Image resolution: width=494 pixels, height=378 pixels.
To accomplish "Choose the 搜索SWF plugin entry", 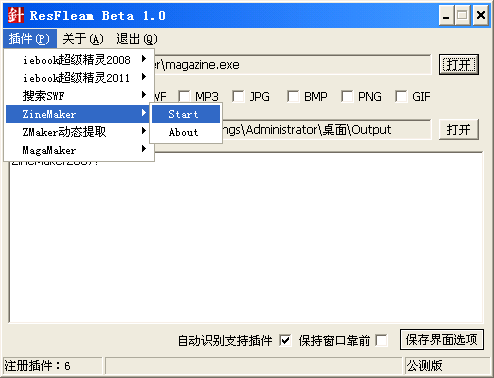I will click(x=80, y=96).
